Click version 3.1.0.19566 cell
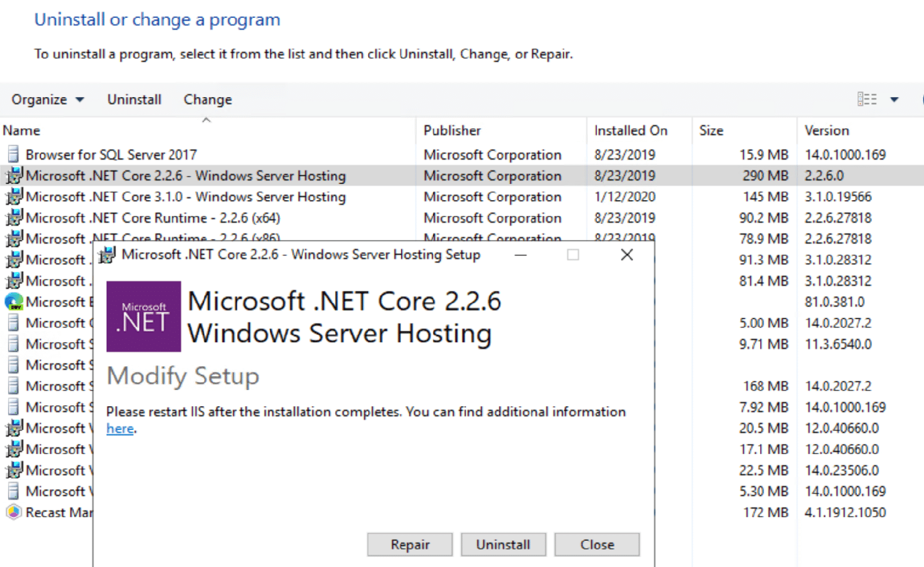Screen dimensions: 924x567 click(838, 197)
